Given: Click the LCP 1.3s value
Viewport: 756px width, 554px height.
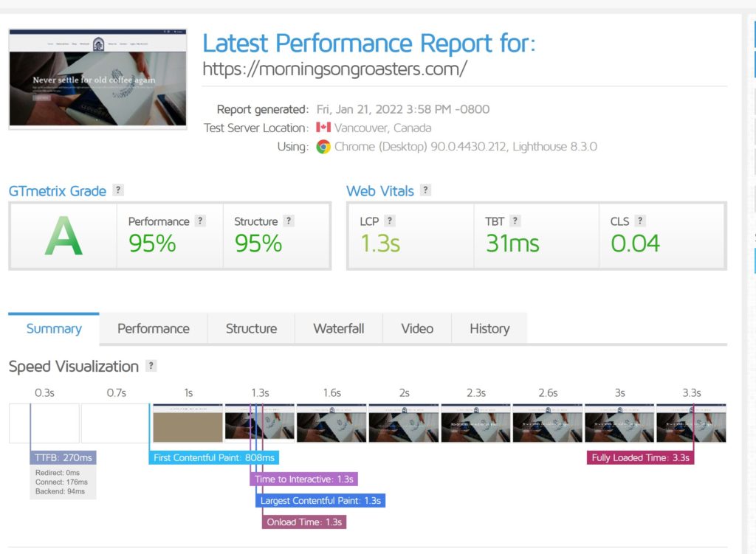Looking at the screenshot, I should [x=380, y=243].
